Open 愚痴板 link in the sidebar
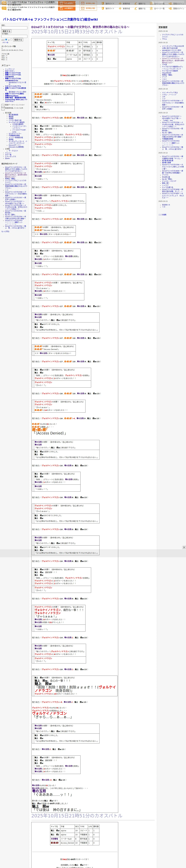The image size is (186, 868). pos(11,139)
